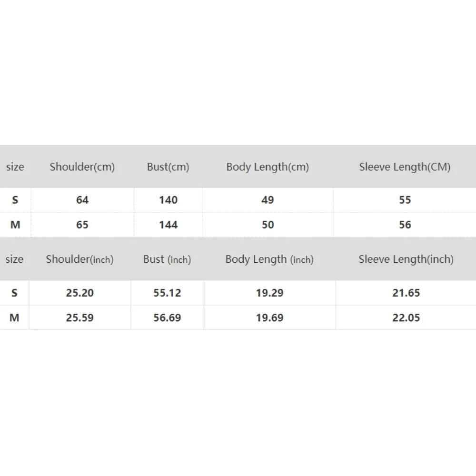Click sleeve length value 21.65
Screen dimensions: 476x476
(x=406, y=293)
